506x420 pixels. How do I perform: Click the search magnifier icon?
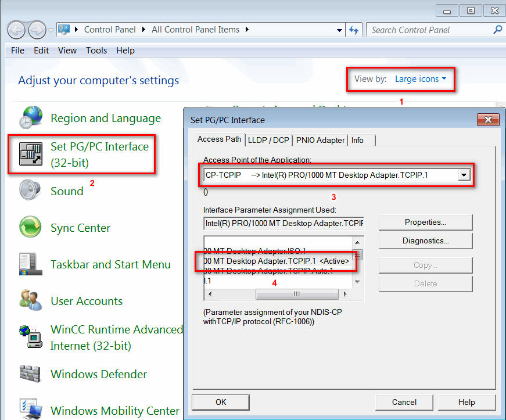[x=498, y=30]
